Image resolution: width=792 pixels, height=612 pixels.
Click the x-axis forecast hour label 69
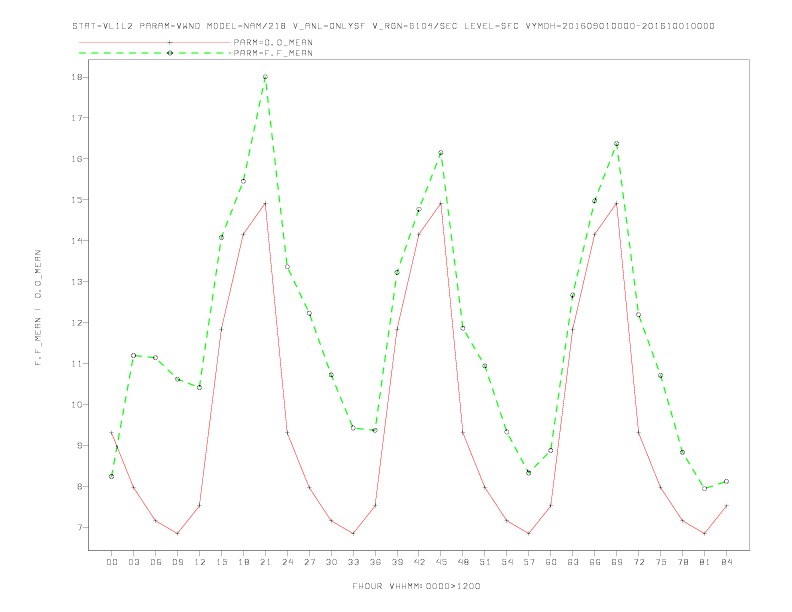point(617,562)
